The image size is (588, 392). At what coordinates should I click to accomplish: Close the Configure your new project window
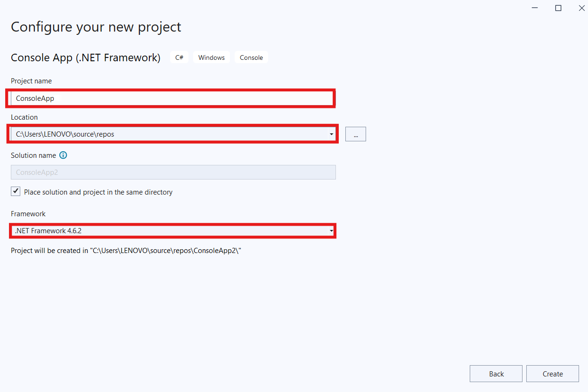point(581,8)
